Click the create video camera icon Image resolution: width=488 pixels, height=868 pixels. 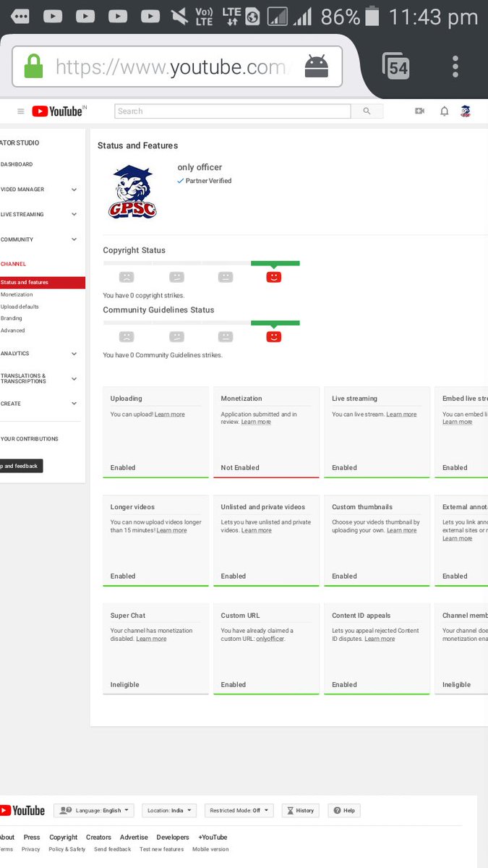click(x=419, y=111)
